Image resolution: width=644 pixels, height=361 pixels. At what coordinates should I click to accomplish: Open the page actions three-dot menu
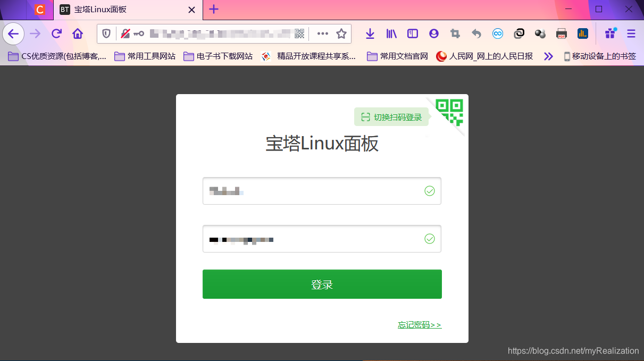point(323,34)
